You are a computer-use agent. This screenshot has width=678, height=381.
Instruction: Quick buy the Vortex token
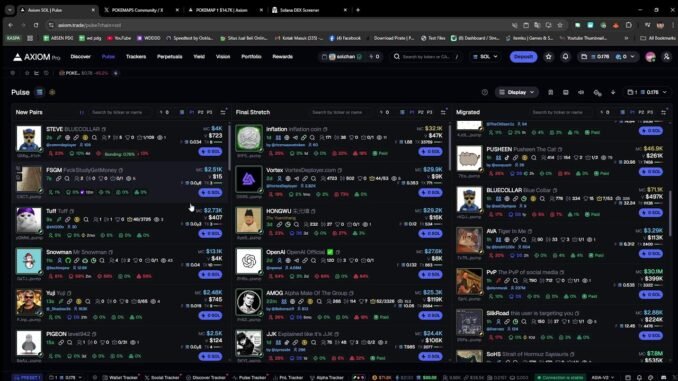click(431, 192)
